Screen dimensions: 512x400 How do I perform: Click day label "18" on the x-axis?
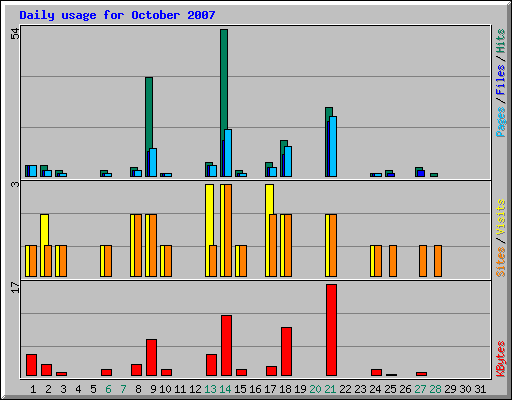[285, 389]
